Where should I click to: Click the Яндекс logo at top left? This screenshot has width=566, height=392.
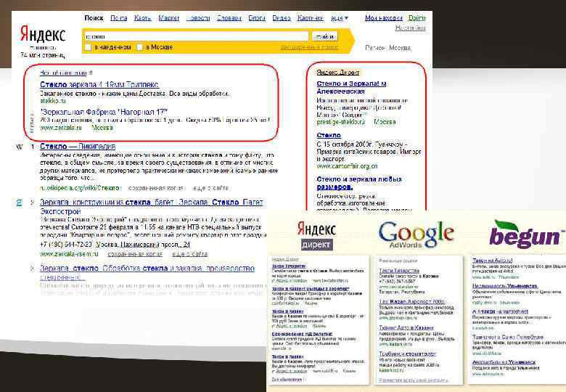click(43, 35)
